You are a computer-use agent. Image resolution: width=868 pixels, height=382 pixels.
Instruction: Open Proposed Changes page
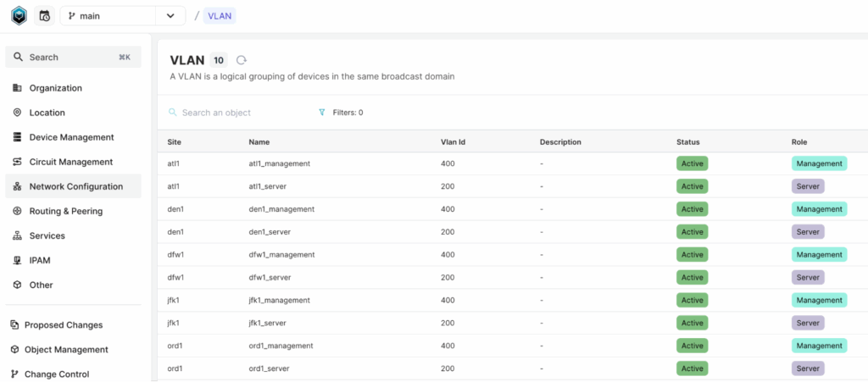coord(73,325)
